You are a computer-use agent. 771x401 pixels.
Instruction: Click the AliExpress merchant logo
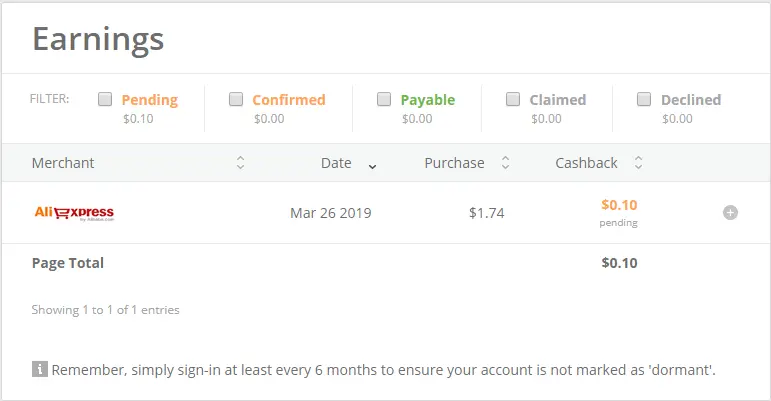point(74,213)
